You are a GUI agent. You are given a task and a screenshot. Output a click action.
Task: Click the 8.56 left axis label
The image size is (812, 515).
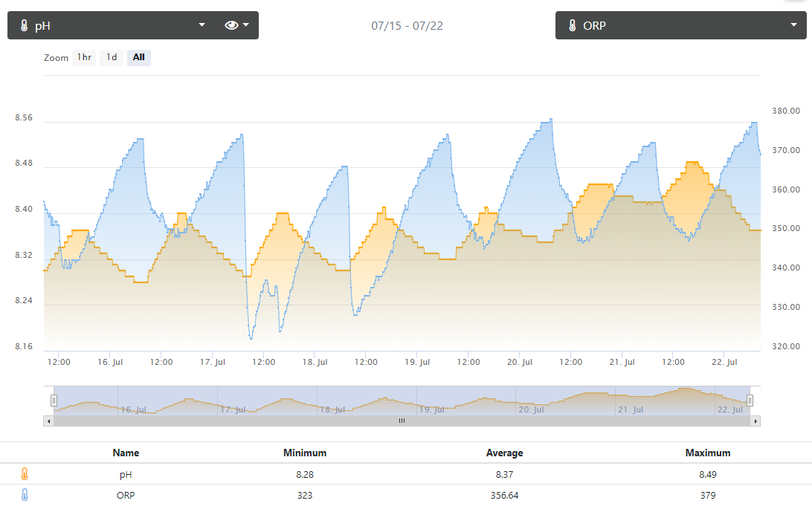24,117
